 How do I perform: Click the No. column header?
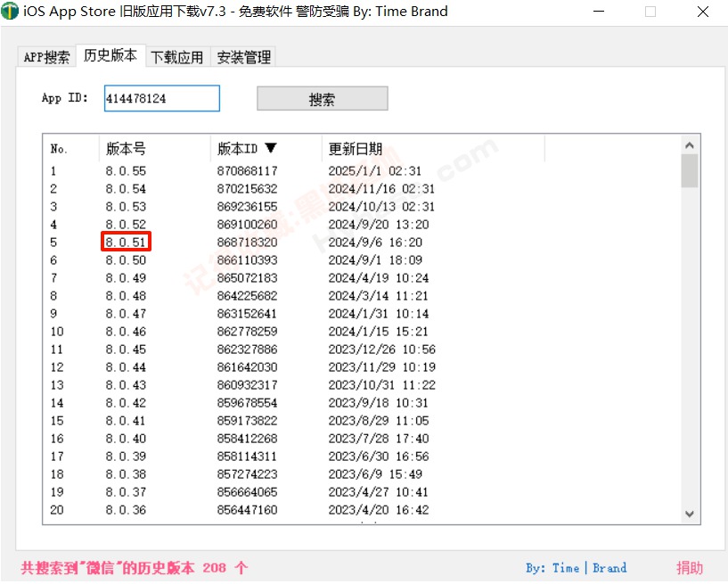[57, 148]
